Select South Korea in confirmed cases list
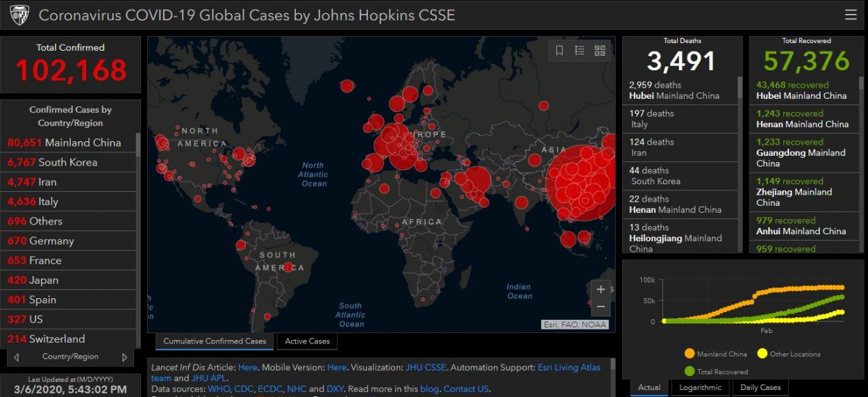The width and height of the screenshot is (868, 397). 68,162
